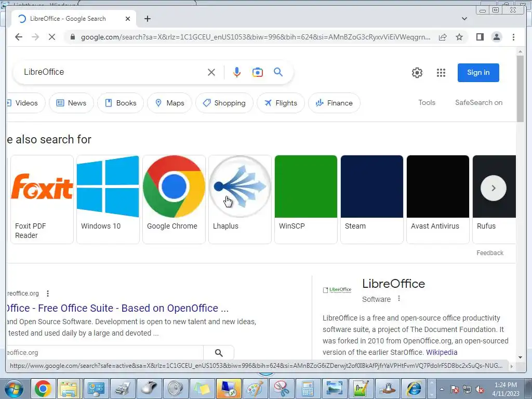The width and height of the screenshot is (532, 399).
Task: Toggle the Chrome side panel
Action: click(480, 37)
